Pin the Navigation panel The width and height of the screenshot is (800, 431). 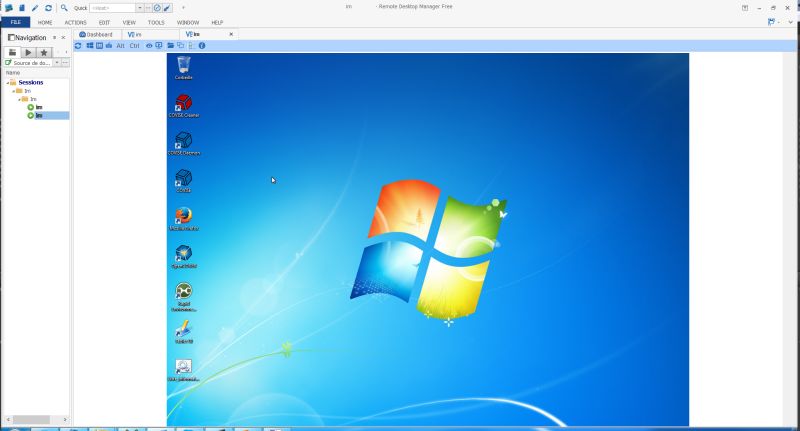point(55,37)
